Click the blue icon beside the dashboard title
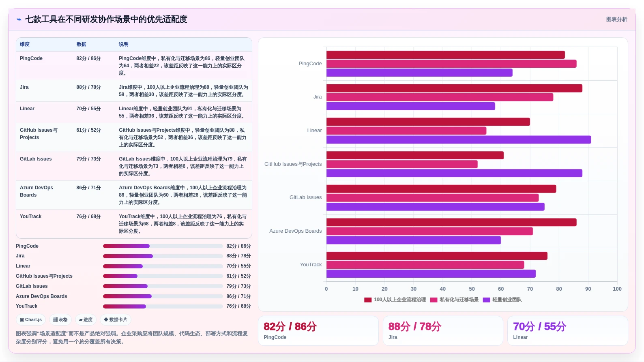644x362 pixels. point(19,19)
